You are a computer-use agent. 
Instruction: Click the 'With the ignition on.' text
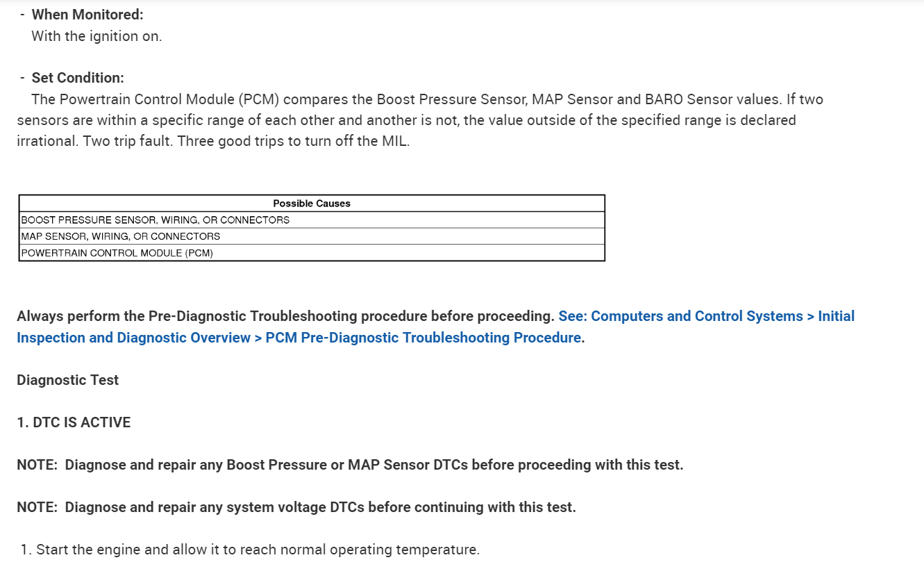96,36
